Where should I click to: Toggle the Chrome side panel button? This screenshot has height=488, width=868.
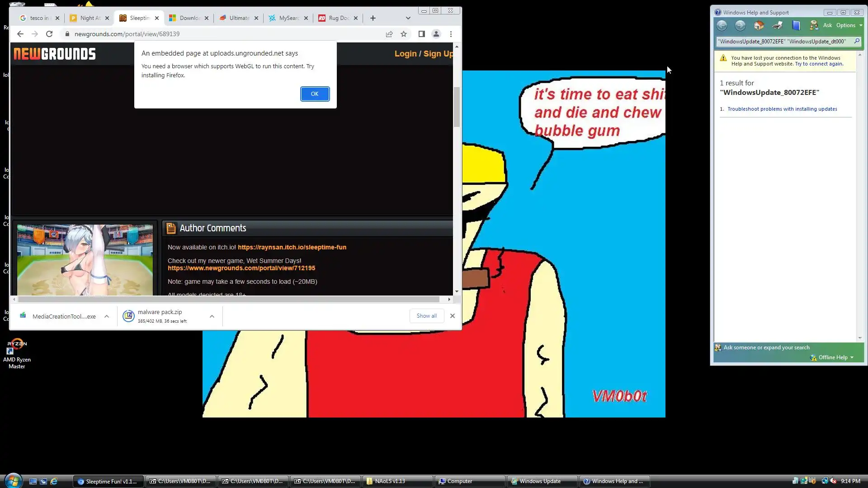coord(421,34)
